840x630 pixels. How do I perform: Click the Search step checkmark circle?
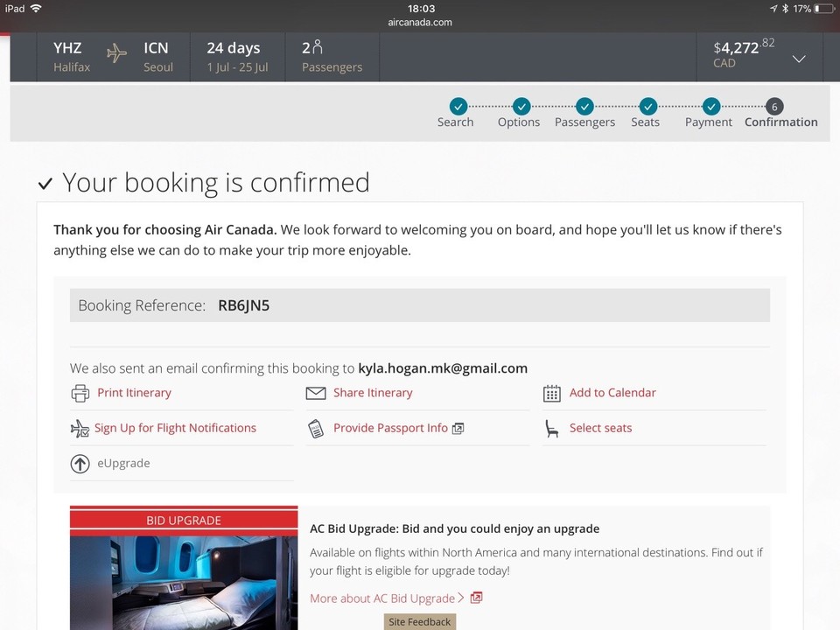[458, 107]
